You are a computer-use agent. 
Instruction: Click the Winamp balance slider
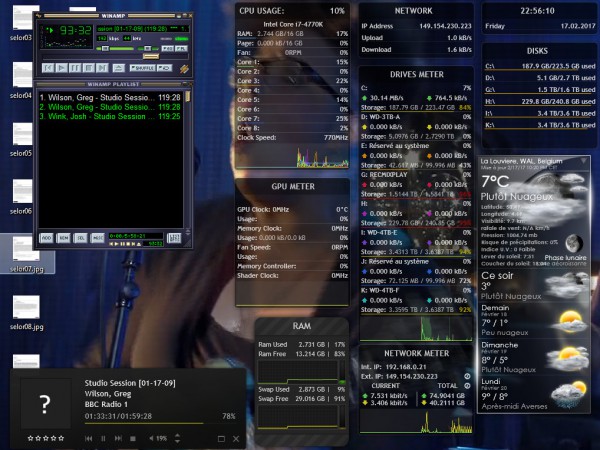(x=148, y=49)
